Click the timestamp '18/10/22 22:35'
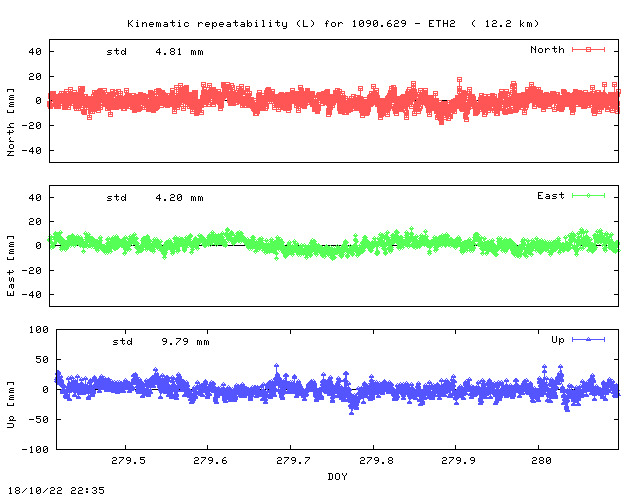Screen dimensions: 640x496 [56, 490]
